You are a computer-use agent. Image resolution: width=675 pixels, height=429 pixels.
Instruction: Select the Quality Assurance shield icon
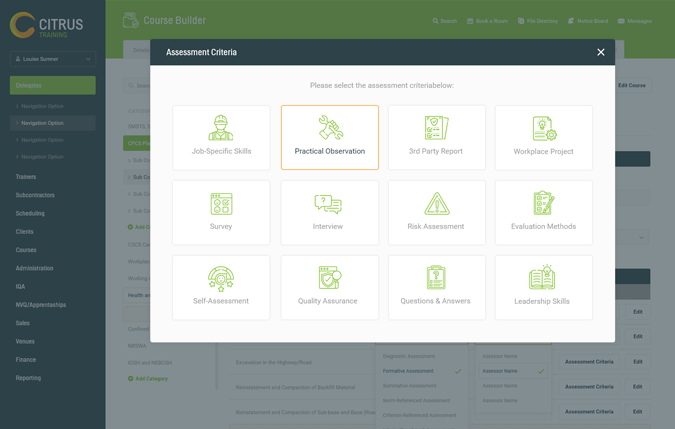tap(329, 278)
